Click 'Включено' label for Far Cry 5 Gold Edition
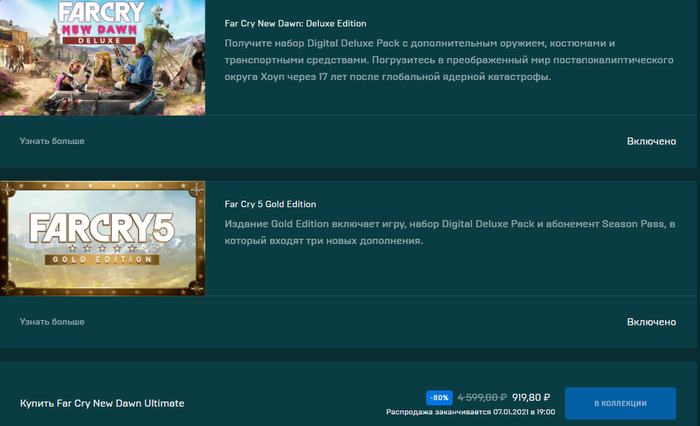700x426 pixels. (x=651, y=322)
